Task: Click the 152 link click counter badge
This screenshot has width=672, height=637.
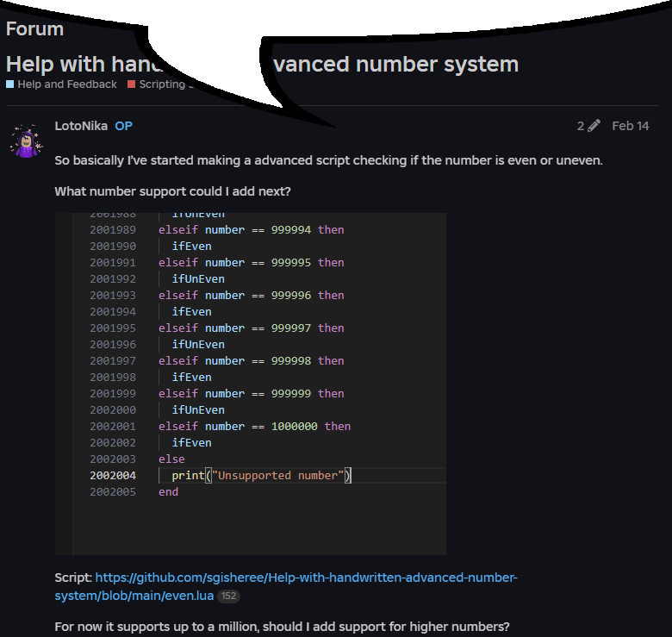Action: [x=227, y=596]
